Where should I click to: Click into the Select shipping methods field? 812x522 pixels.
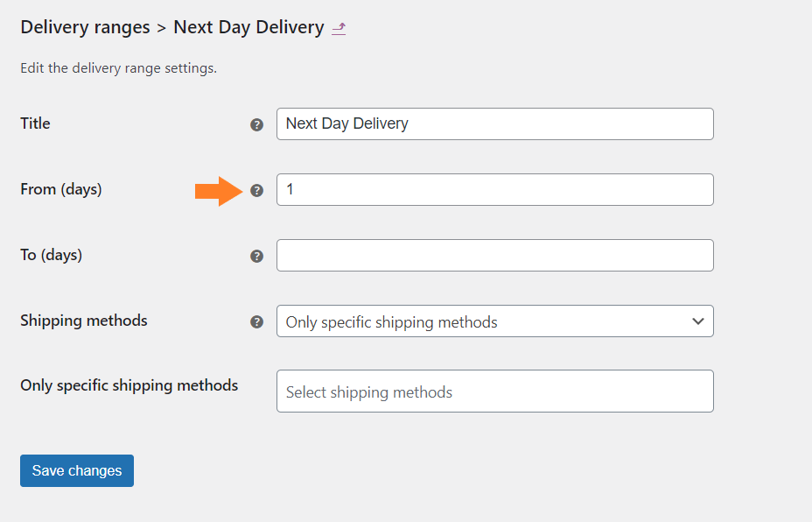495,391
